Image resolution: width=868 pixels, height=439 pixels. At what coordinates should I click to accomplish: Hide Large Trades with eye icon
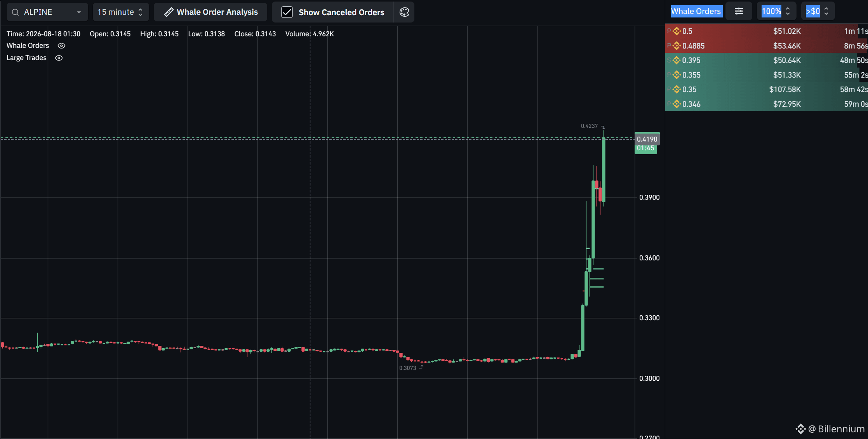pos(59,58)
